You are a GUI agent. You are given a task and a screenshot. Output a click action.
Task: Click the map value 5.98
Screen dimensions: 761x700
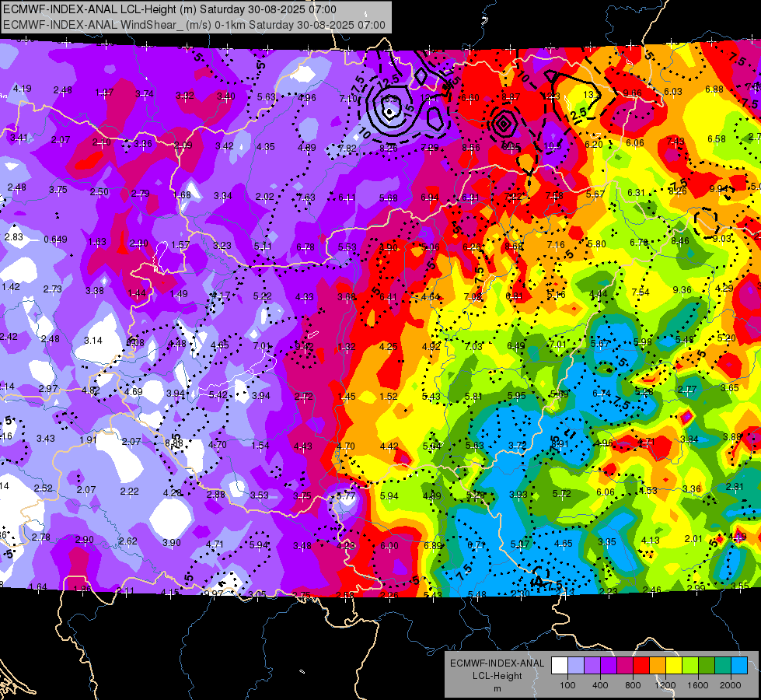(x=643, y=342)
